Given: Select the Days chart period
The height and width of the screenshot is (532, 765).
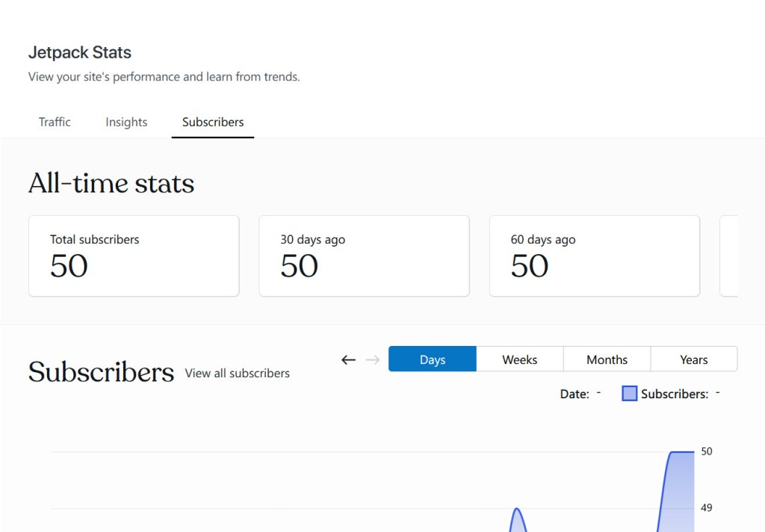Looking at the screenshot, I should point(432,359).
